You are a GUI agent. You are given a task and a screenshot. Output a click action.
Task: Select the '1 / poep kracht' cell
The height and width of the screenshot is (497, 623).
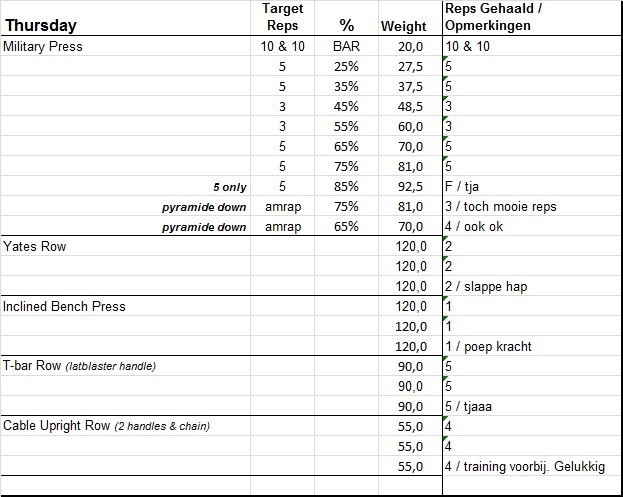pyautogui.click(x=488, y=346)
